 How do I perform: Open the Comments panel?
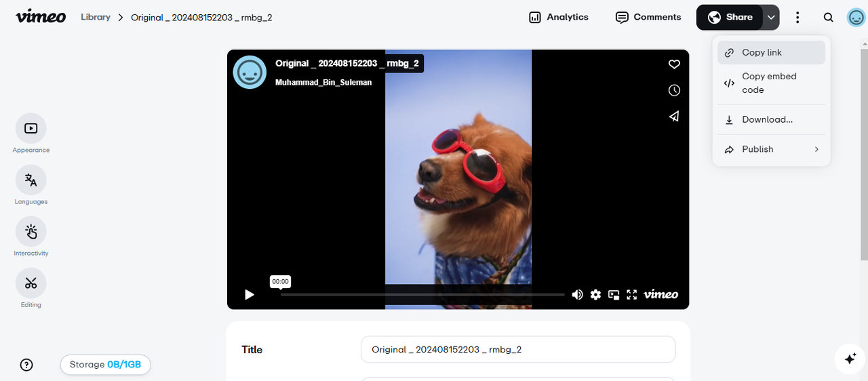(648, 18)
